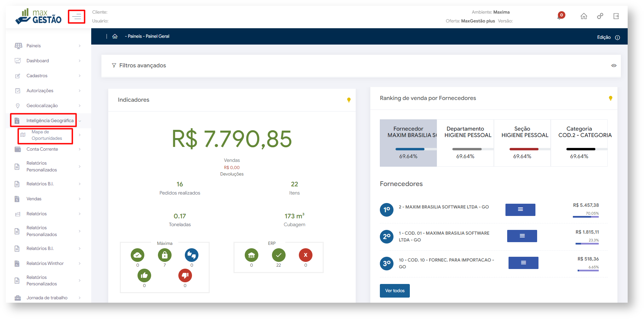Viewport: 644px width, 319px height.
Task: Click the logout icon in header
Action: pyautogui.click(x=616, y=16)
